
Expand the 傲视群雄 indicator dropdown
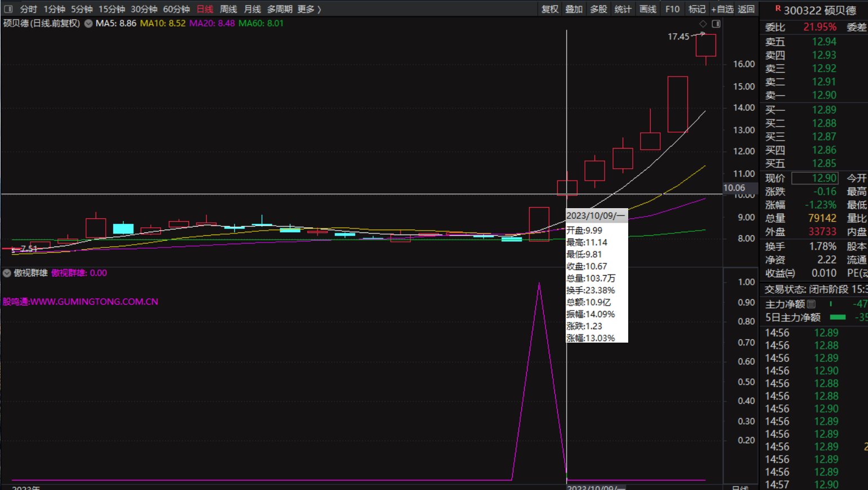tap(7, 273)
